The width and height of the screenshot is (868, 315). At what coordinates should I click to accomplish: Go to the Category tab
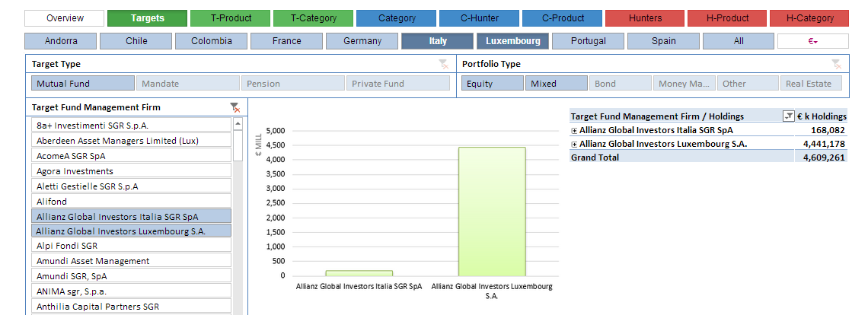pyautogui.click(x=397, y=18)
